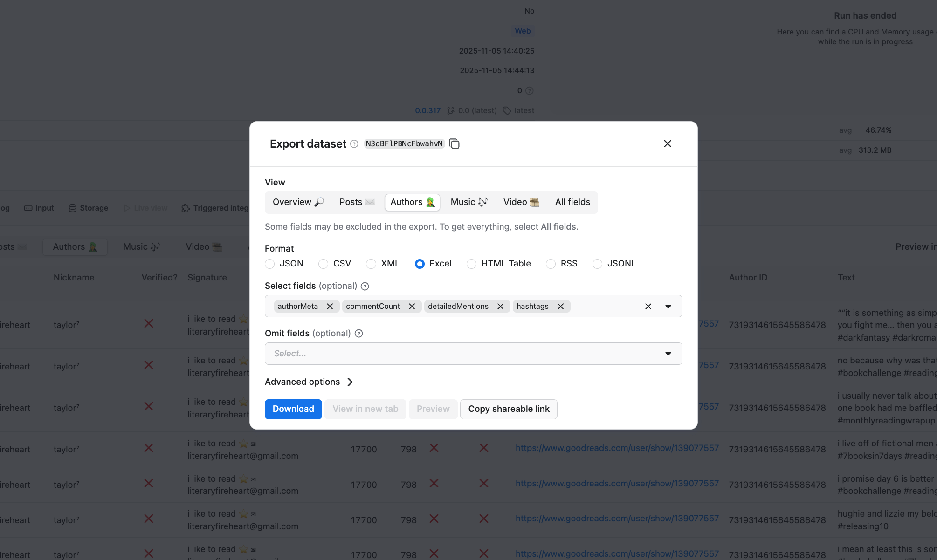
Task: Click the Input toolbar icon
Action: coord(28,208)
